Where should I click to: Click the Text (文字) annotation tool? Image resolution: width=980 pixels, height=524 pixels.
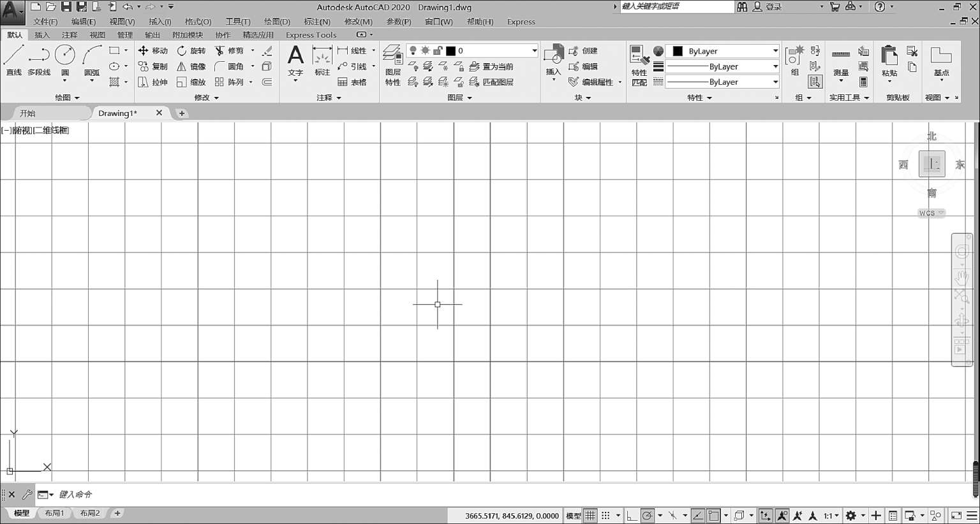295,62
